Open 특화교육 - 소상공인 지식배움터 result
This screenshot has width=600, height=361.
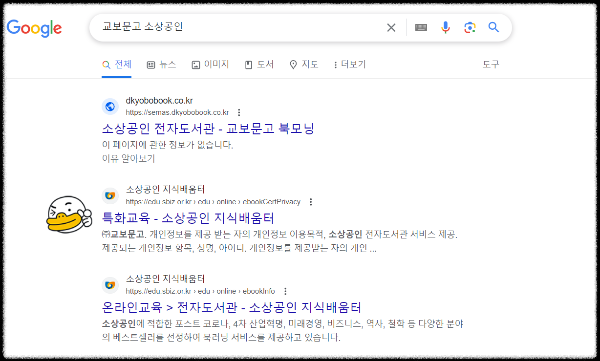point(188,218)
